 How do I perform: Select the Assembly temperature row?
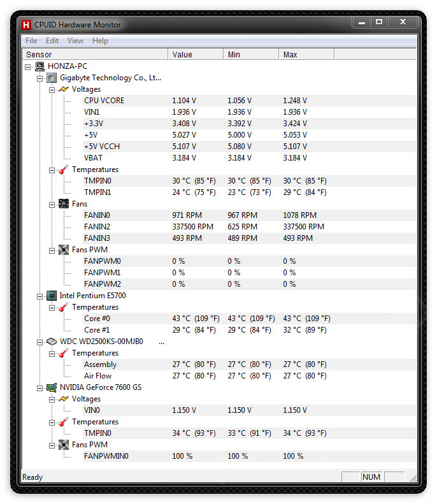[x=249, y=364]
